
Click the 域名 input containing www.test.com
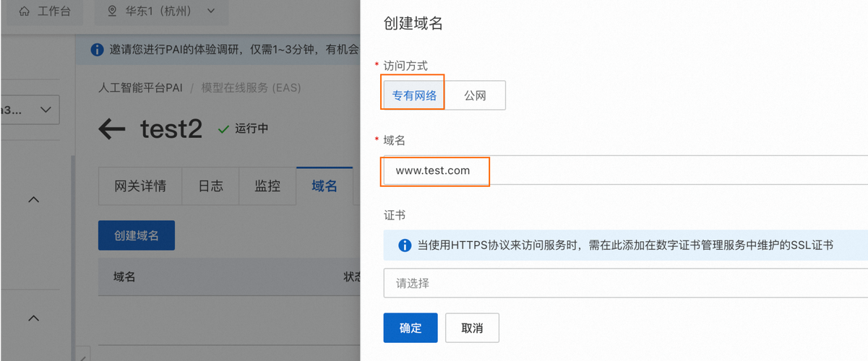[x=625, y=171]
